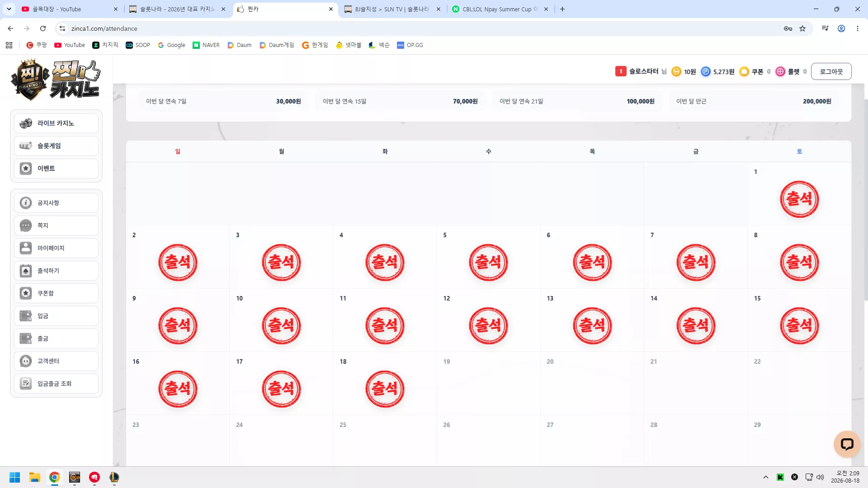Click the 쿠폰 coupon icon in header

click(x=744, y=71)
